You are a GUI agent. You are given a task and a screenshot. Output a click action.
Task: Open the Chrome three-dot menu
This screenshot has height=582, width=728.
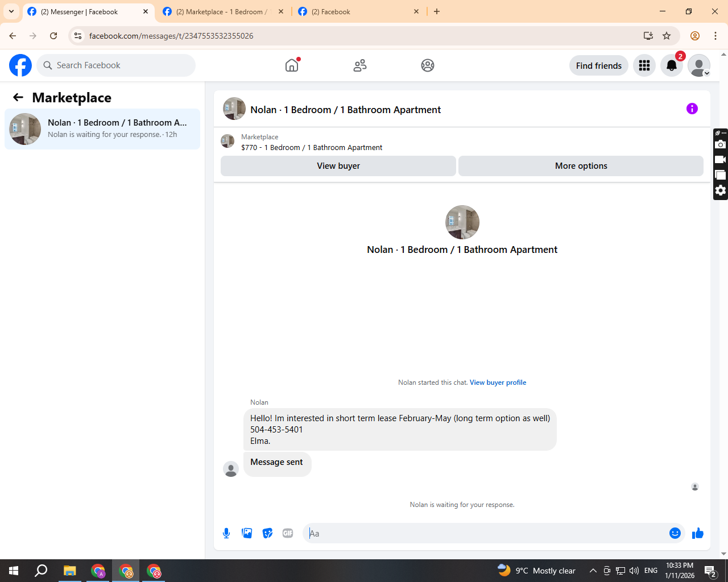[715, 36]
